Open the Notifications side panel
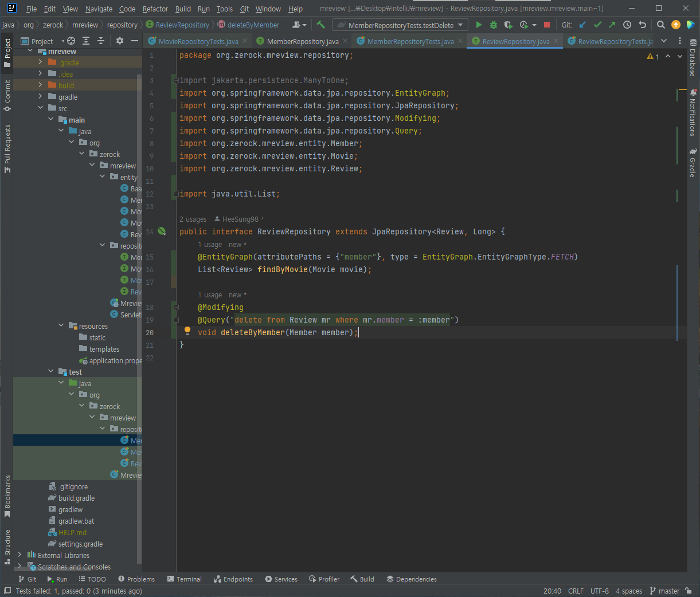Viewport: 700px width, 597px height. pos(693,112)
